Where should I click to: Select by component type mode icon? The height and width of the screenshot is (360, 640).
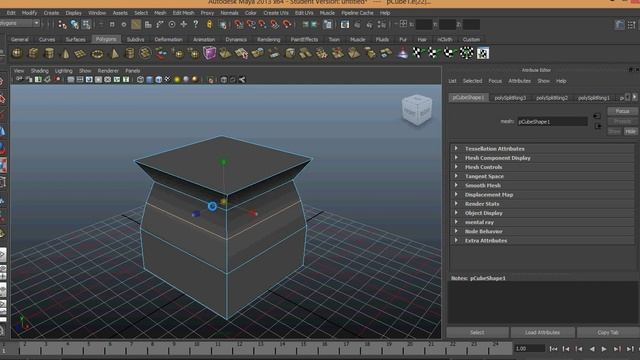(86, 24)
